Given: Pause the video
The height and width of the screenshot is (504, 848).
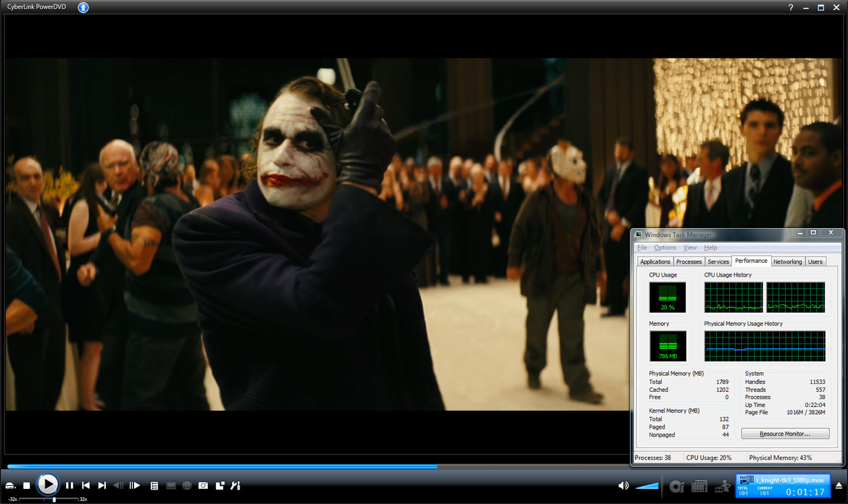Looking at the screenshot, I should click(70, 486).
